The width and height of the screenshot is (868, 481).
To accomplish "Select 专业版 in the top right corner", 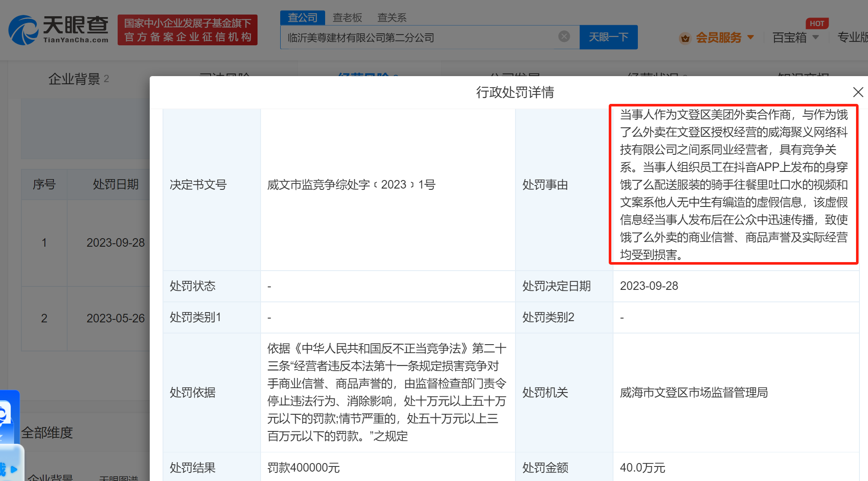I will coord(852,38).
